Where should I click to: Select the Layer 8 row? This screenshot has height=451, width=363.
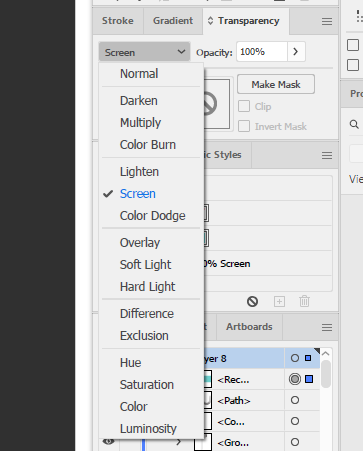pyautogui.click(x=243, y=358)
